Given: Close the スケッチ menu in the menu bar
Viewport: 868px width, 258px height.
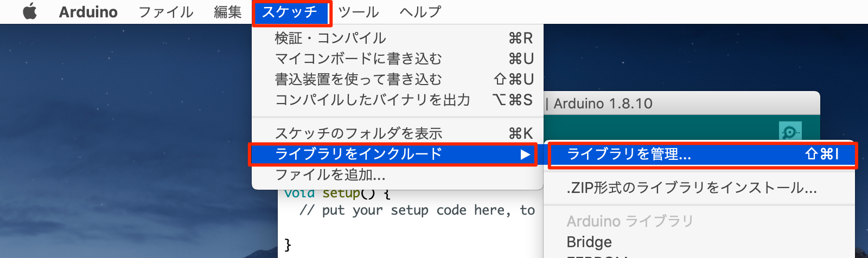Looking at the screenshot, I should click(290, 12).
